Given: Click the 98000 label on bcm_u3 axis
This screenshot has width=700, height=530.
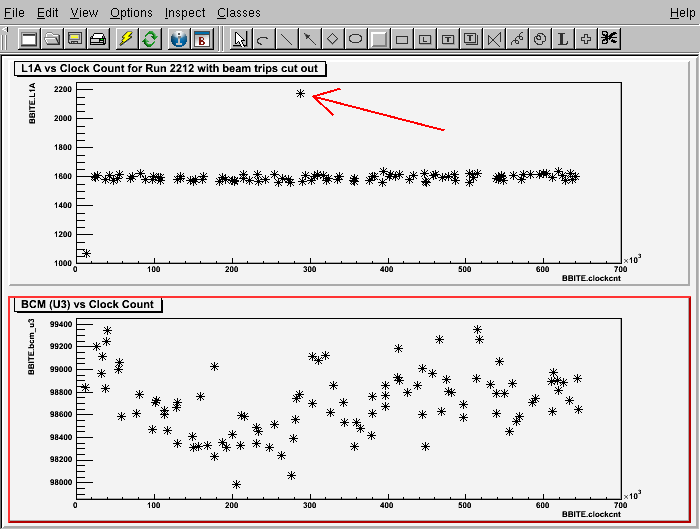Looking at the screenshot, I should click(x=61, y=482).
